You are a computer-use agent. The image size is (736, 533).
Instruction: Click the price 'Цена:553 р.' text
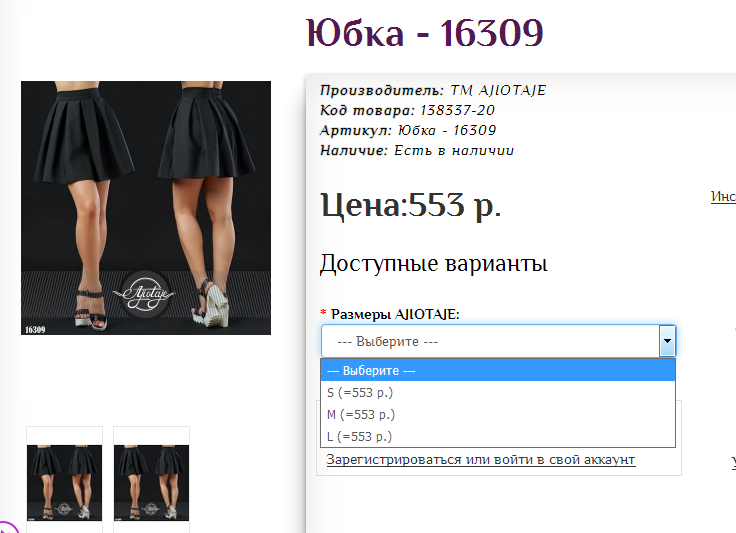(410, 205)
